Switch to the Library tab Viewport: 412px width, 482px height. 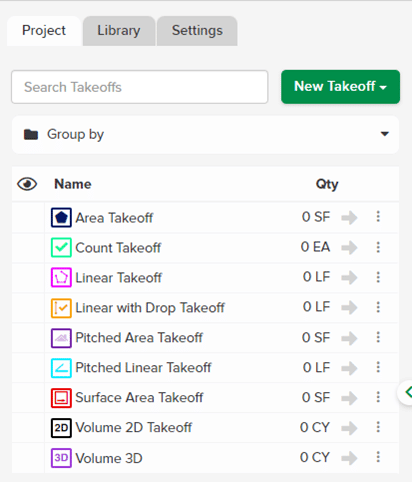[119, 31]
